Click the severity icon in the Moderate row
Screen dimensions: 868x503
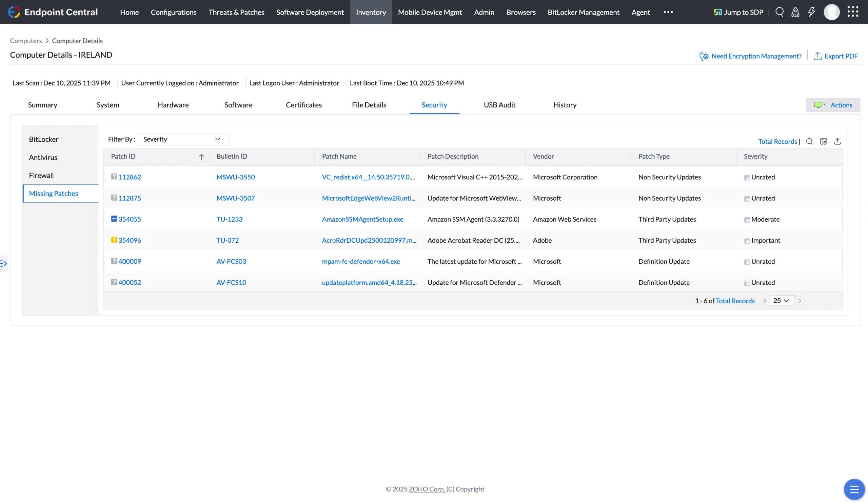click(x=747, y=220)
